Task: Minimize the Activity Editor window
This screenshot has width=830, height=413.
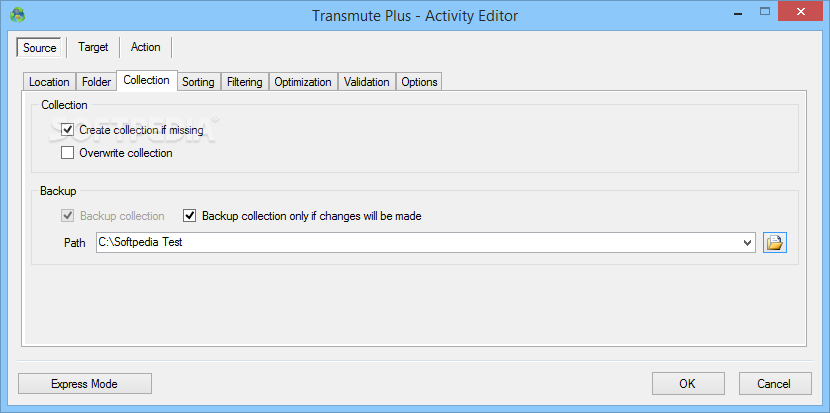Action: pyautogui.click(x=737, y=12)
